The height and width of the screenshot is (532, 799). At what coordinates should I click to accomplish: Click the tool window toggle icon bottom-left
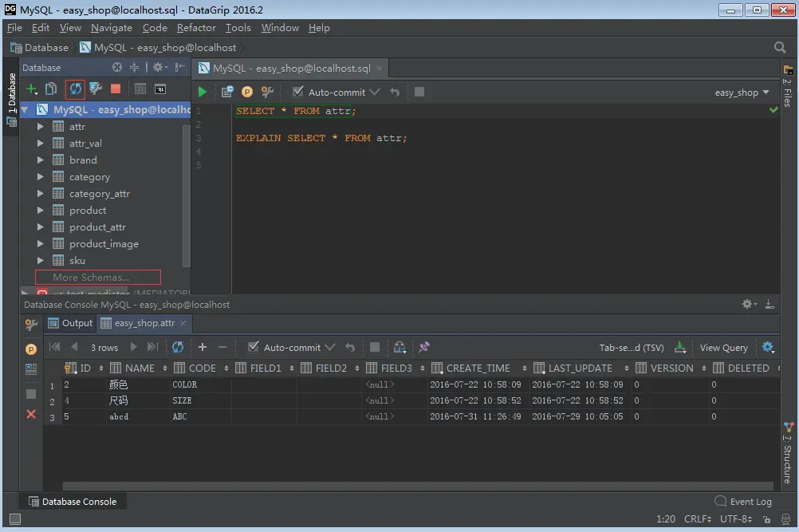point(15,518)
